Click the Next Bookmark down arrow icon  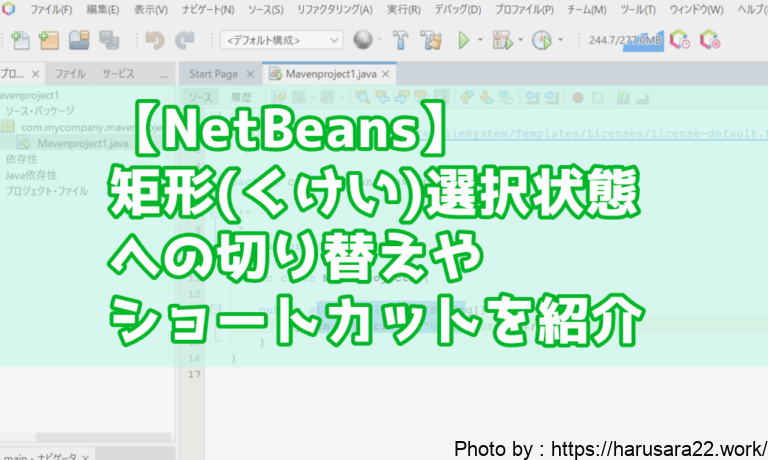(486, 97)
